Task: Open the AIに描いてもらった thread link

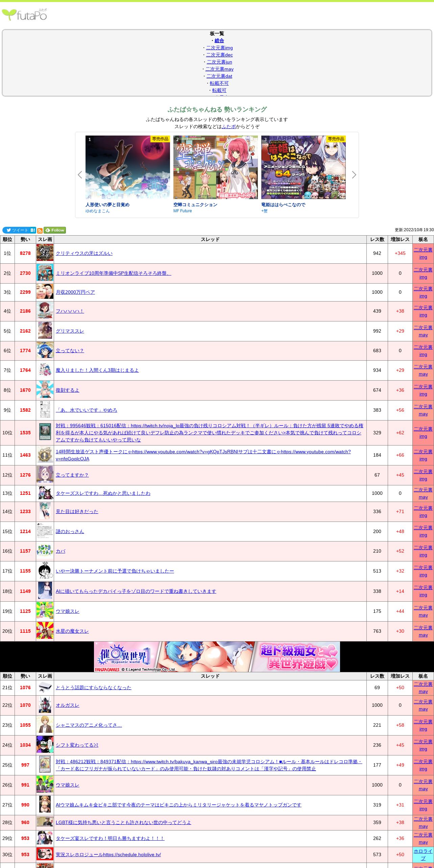Action: coord(136,591)
